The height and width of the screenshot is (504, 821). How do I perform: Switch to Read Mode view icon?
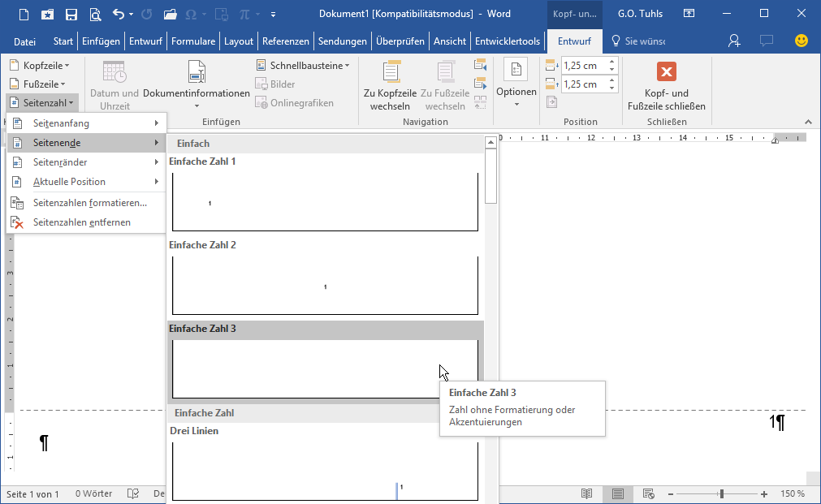pos(587,493)
